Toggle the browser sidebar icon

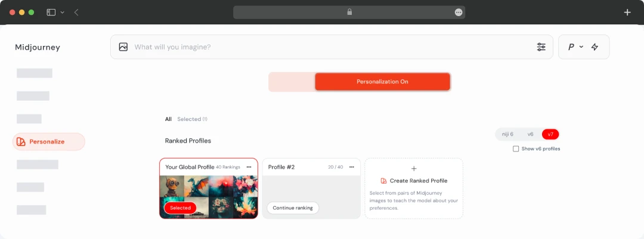pos(51,13)
